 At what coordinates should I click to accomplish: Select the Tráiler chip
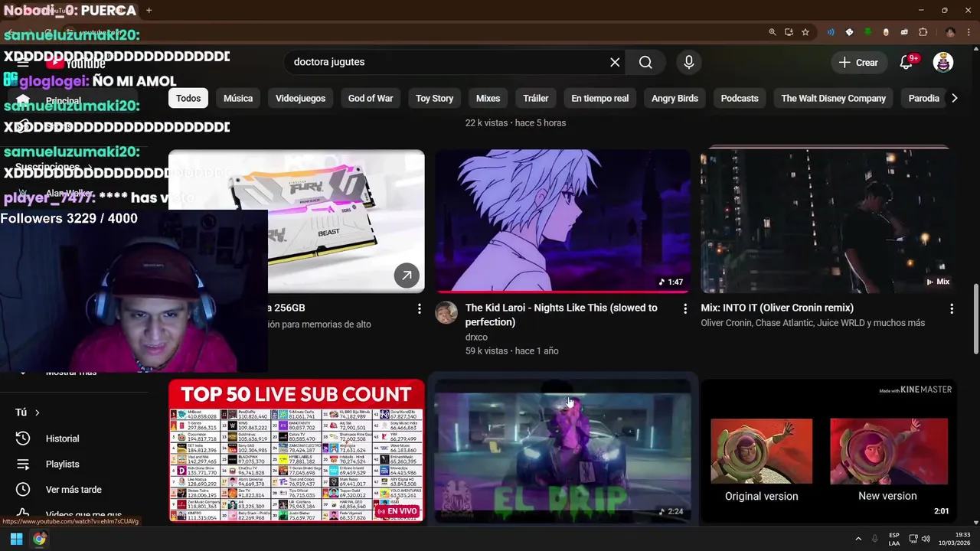(x=536, y=98)
